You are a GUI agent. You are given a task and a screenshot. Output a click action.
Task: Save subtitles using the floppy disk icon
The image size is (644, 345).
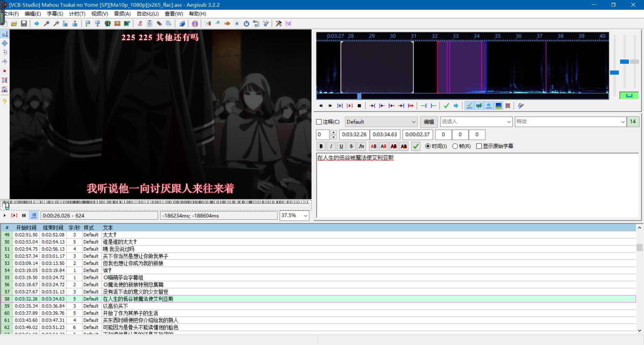[24, 23]
